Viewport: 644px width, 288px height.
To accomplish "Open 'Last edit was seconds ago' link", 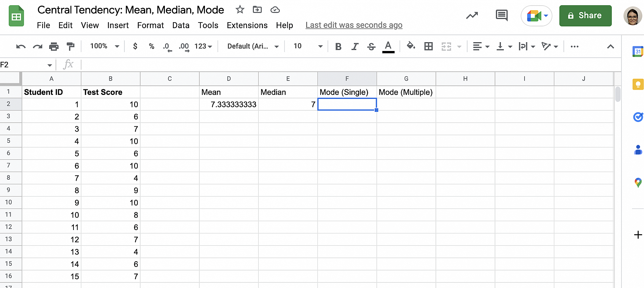I will (354, 25).
